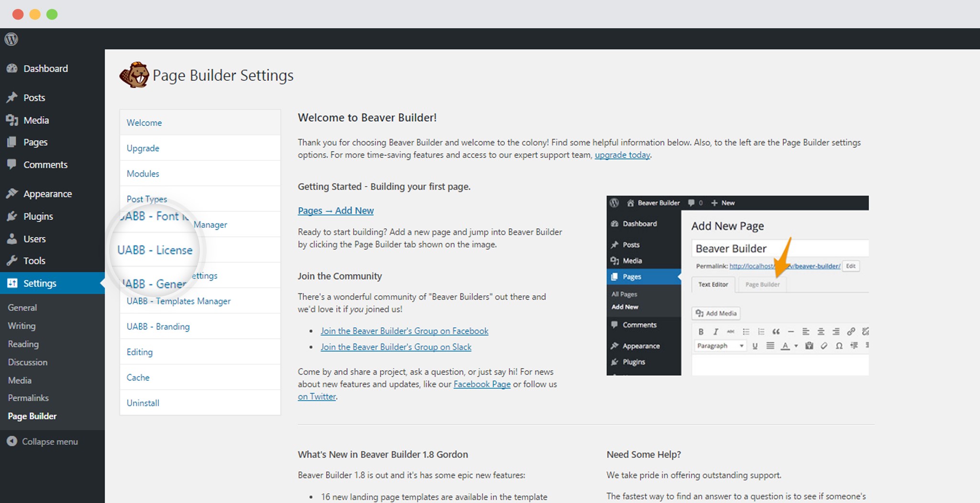The image size is (980, 503).
Task: Select the Cache settings tab
Action: (x=200, y=377)
